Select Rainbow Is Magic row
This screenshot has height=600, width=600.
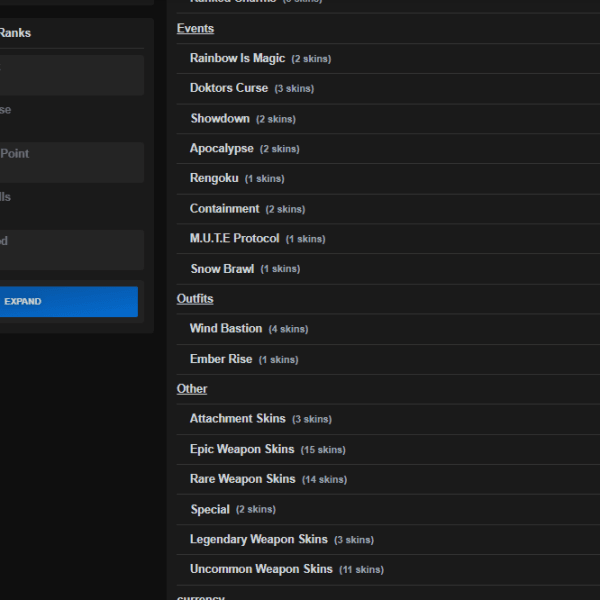coord(388,59)
